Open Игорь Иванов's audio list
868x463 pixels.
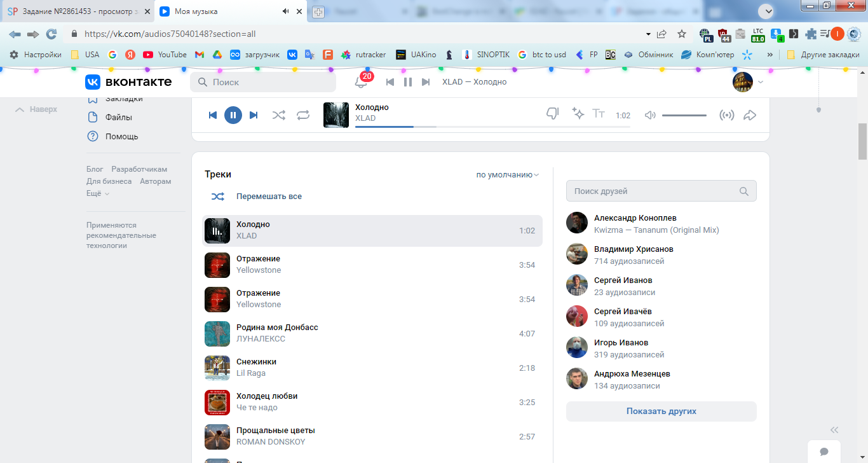[x=661, y=348]
